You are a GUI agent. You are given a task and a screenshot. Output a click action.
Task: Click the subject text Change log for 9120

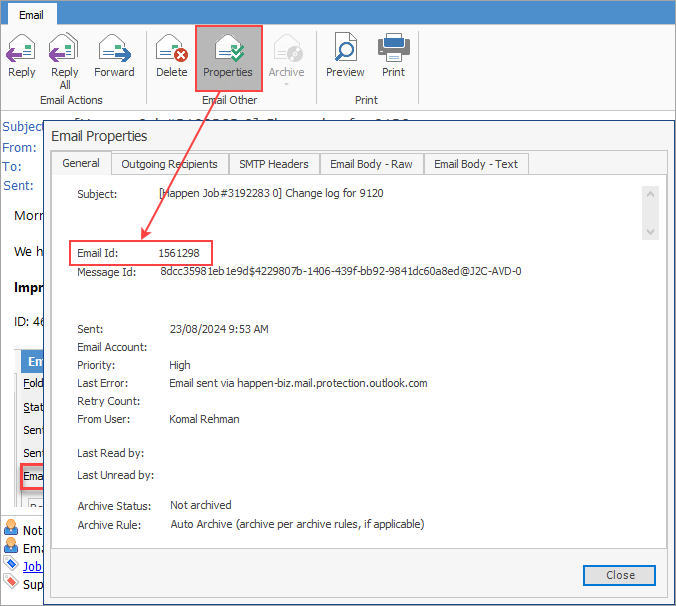pos(334,193)
